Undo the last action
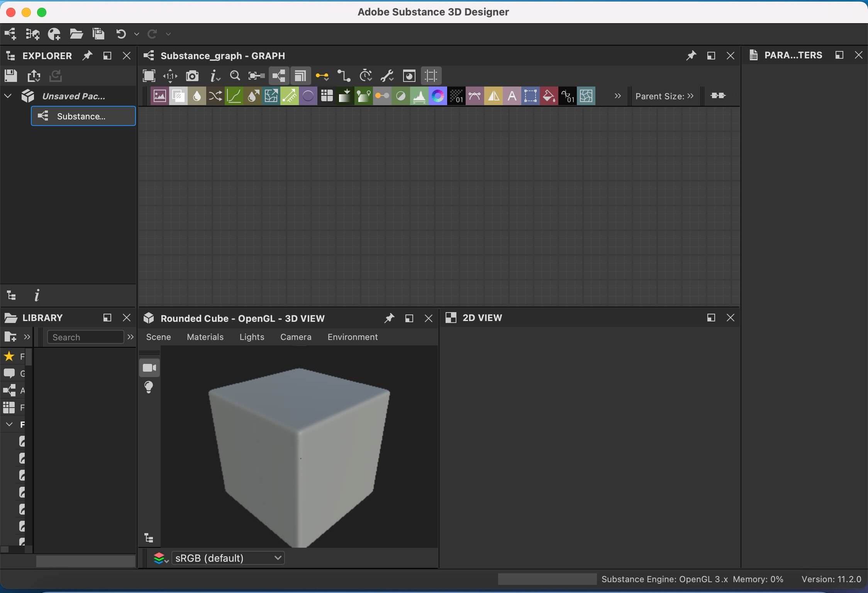 (x=121, y=34)
